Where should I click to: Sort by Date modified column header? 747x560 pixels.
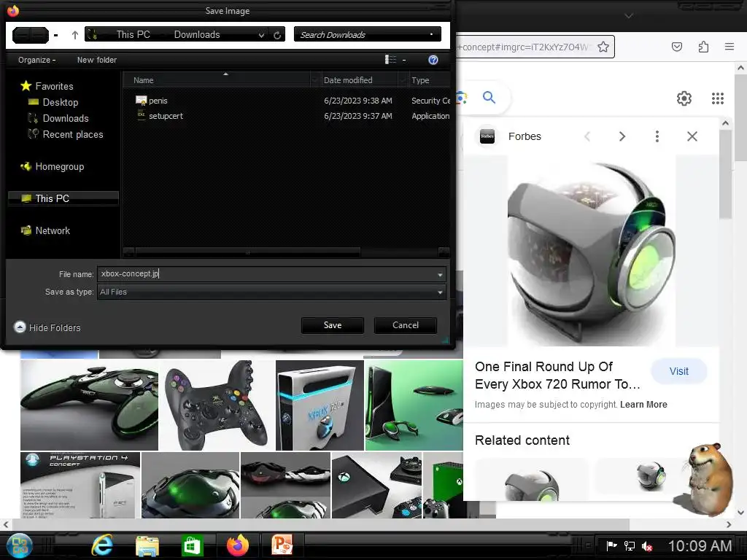[360, 80]
